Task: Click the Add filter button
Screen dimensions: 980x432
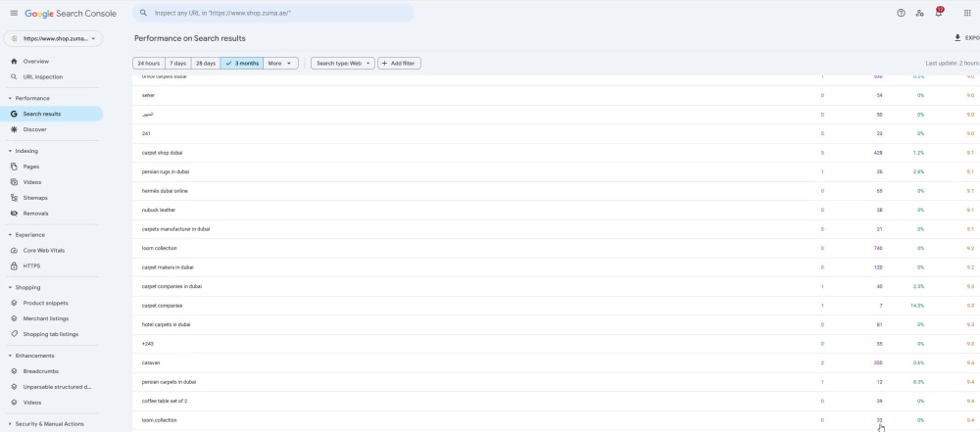Action: tap(400, 63)
